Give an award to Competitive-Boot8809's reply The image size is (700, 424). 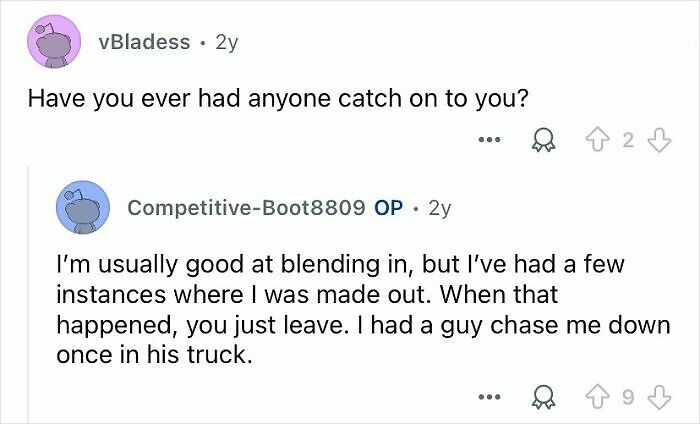pos(543,397)
